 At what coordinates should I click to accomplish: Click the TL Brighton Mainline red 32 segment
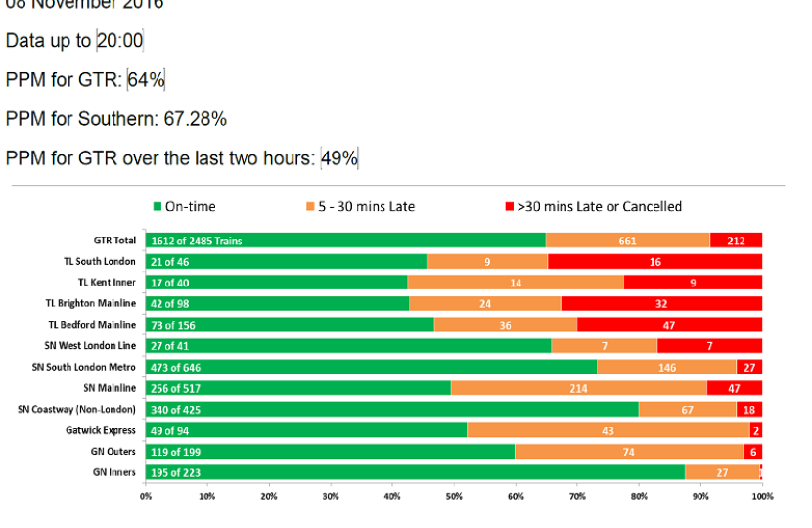(661, 303)
